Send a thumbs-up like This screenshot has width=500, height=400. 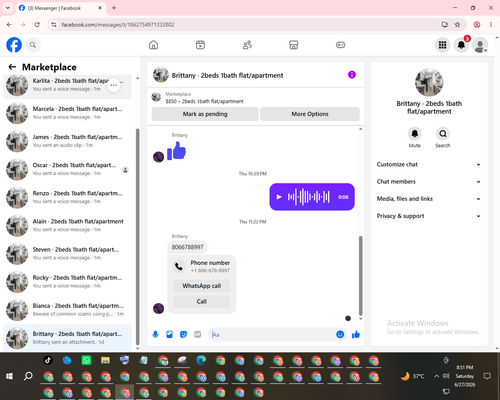pyautogui.click(x=356, y=334)
